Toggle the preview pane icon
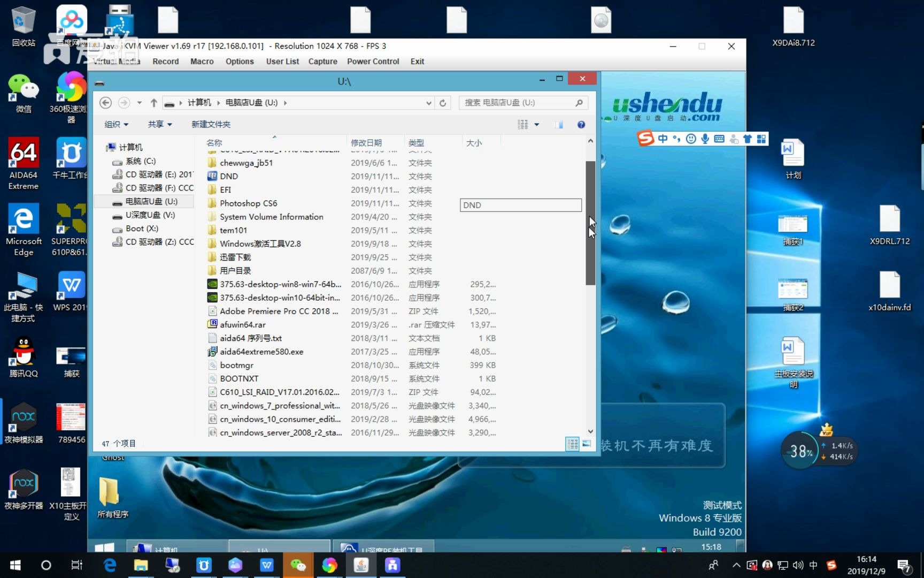Screen dimensions: 924x578 pos(559,125)
